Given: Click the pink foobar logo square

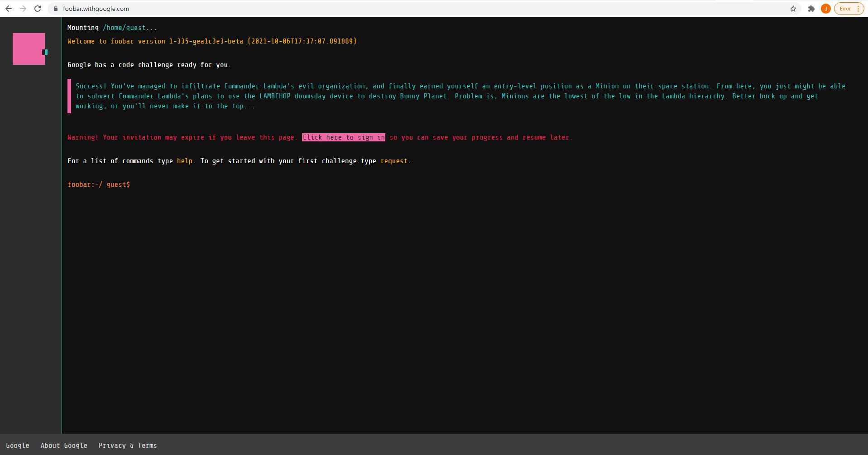Looking at the screenshot, I should 29,49.
